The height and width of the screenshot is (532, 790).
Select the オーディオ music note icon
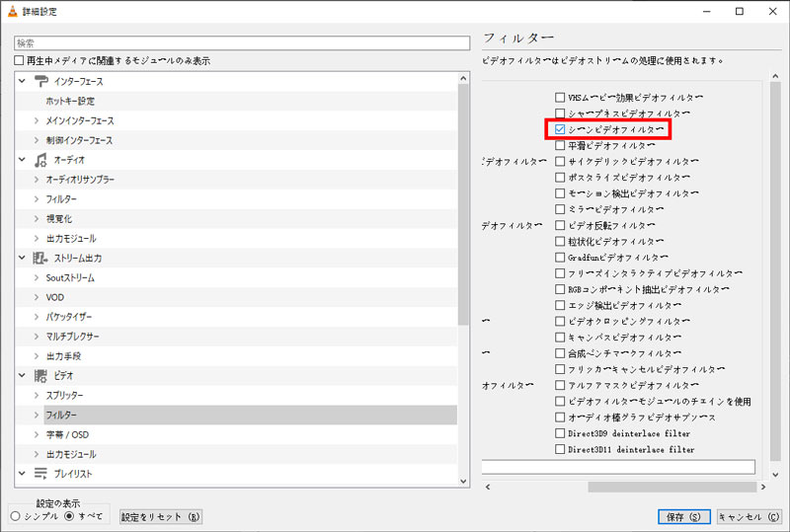(40, 159)
